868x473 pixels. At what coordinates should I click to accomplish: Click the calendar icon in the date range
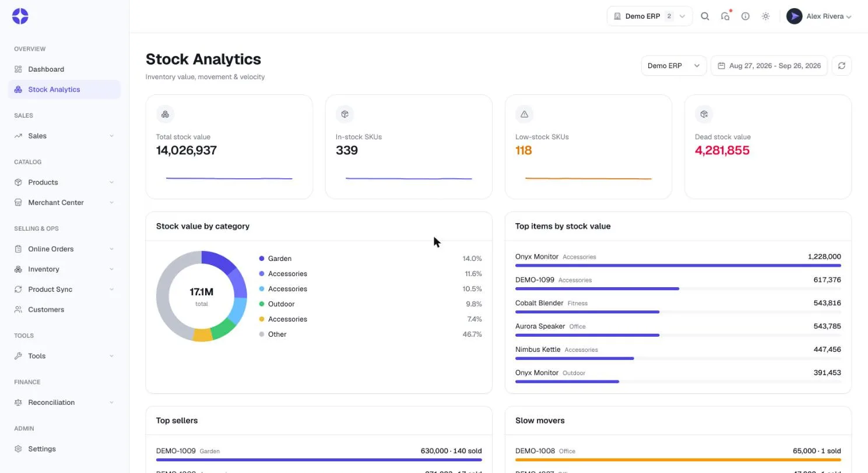722,66
